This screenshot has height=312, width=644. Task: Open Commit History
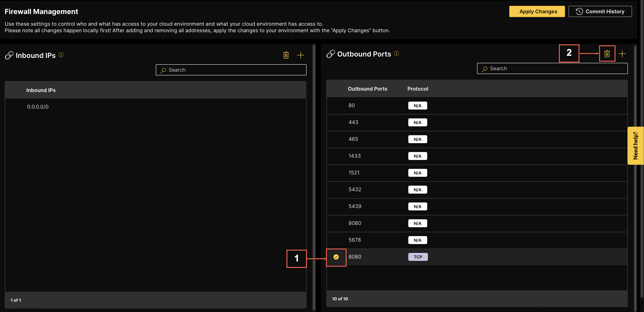pos(600,11)
